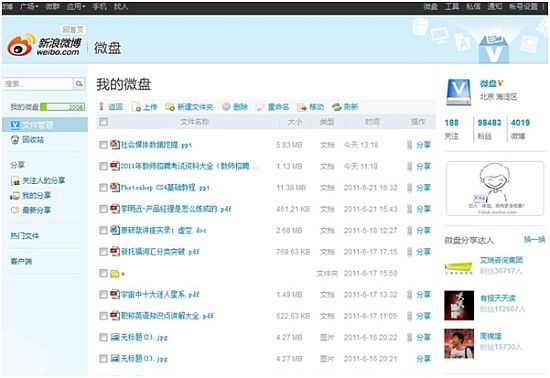Click the 98483 粉丝 follower count

coord(489,129)
